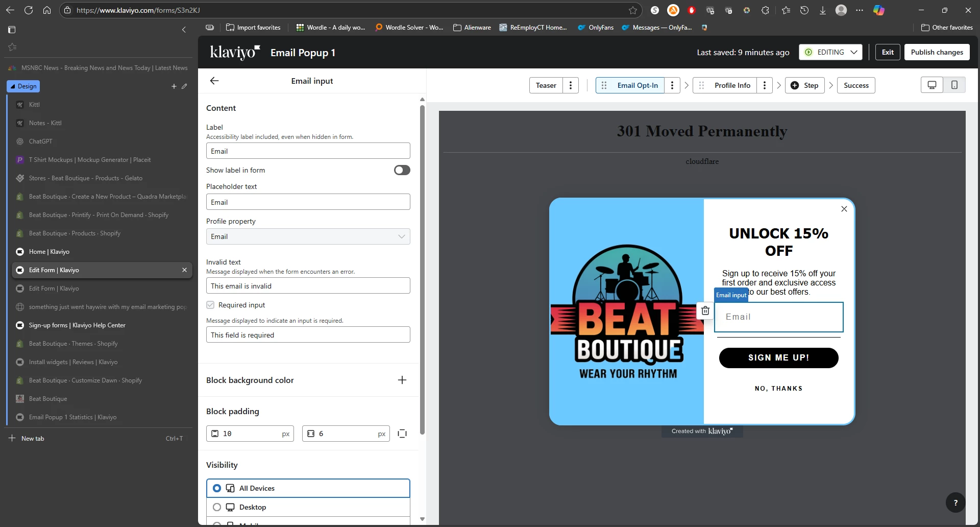This screenshot has width=980, height=527.
Task: Open the Profile property dropdown
Action: coord(308,236)
